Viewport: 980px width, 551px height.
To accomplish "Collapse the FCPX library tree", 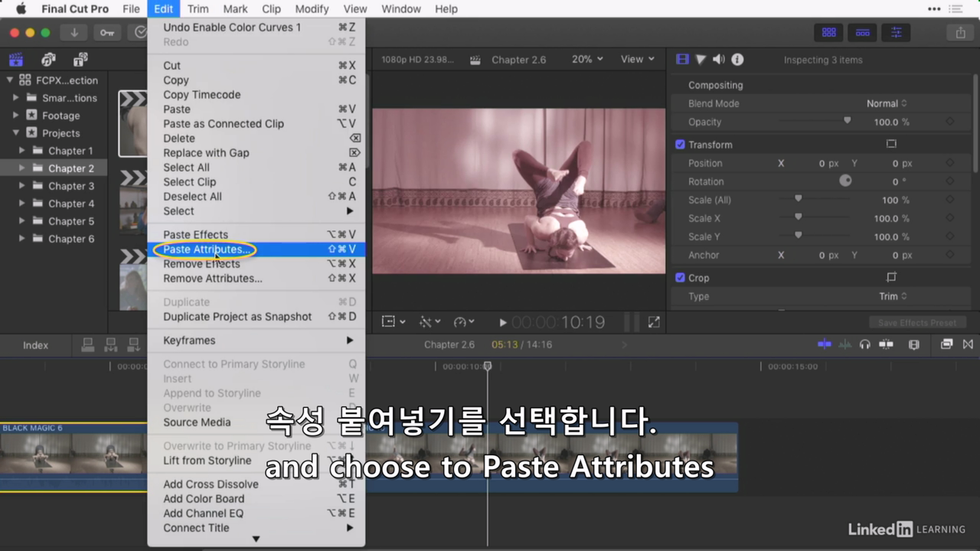I will 10,80.
